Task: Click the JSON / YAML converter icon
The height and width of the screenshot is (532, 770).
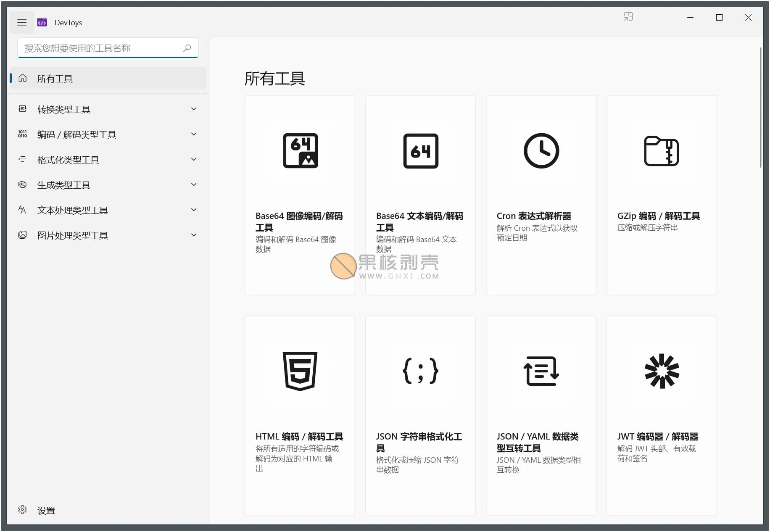Action: click(x=541, y=371)
